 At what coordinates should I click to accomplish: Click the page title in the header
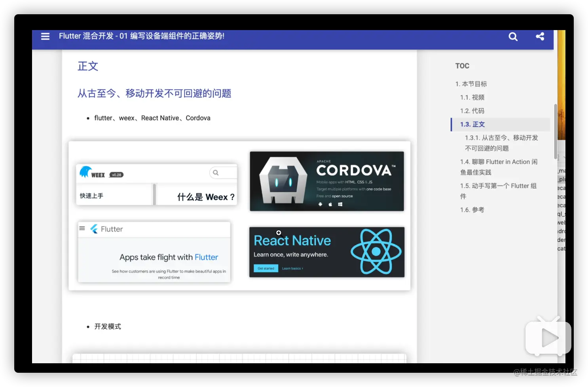click(142, 36)
